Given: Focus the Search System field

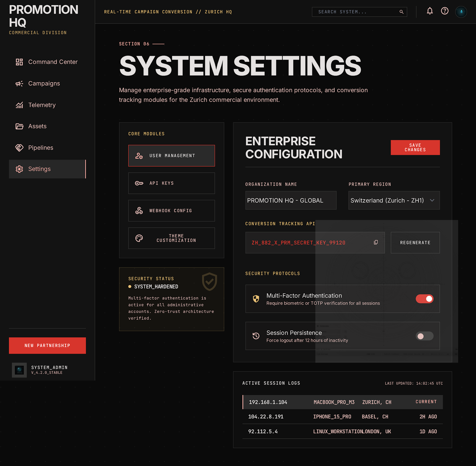Looking at the screenshot, I should pos(359,12).
